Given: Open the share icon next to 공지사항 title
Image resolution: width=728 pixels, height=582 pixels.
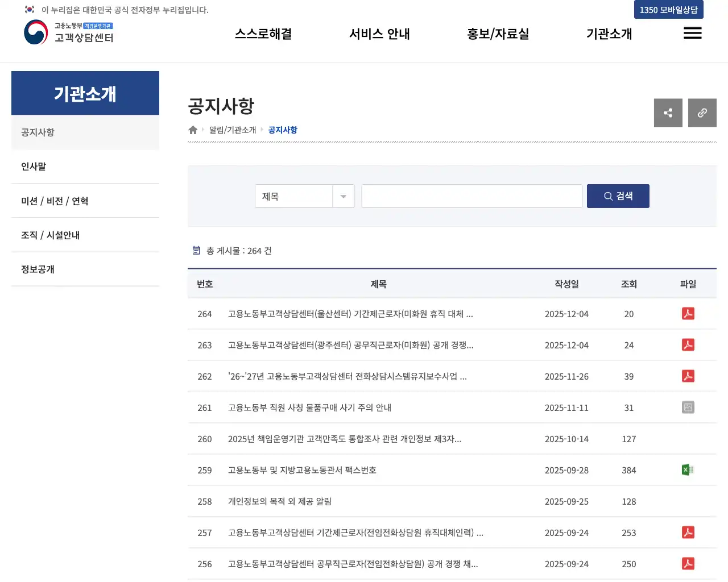Looking at the screenshot, I should pos(668,113).
